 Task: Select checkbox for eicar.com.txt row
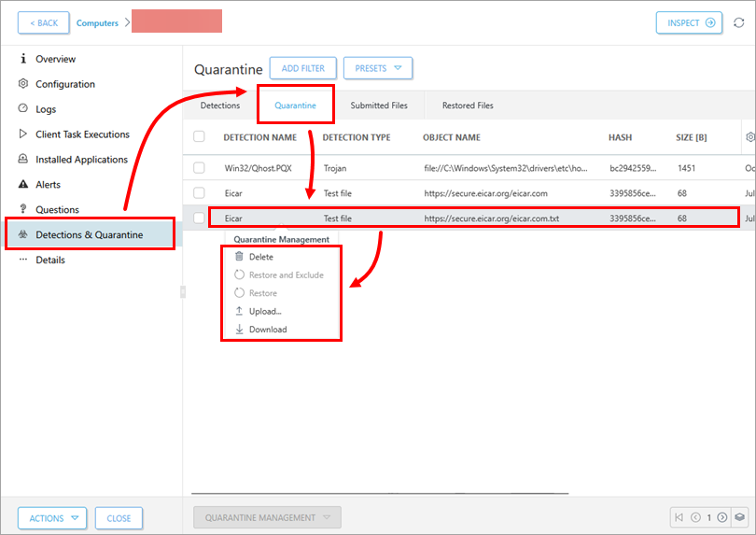coord(199,218)
